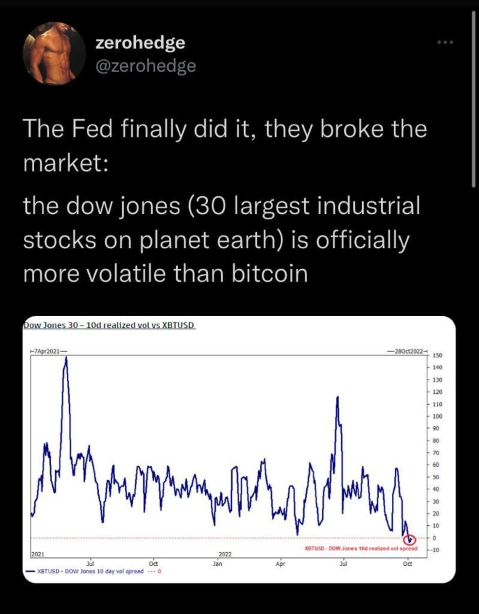
Task: Open the zerohedge display name link
Action: [x=140, y=42]
